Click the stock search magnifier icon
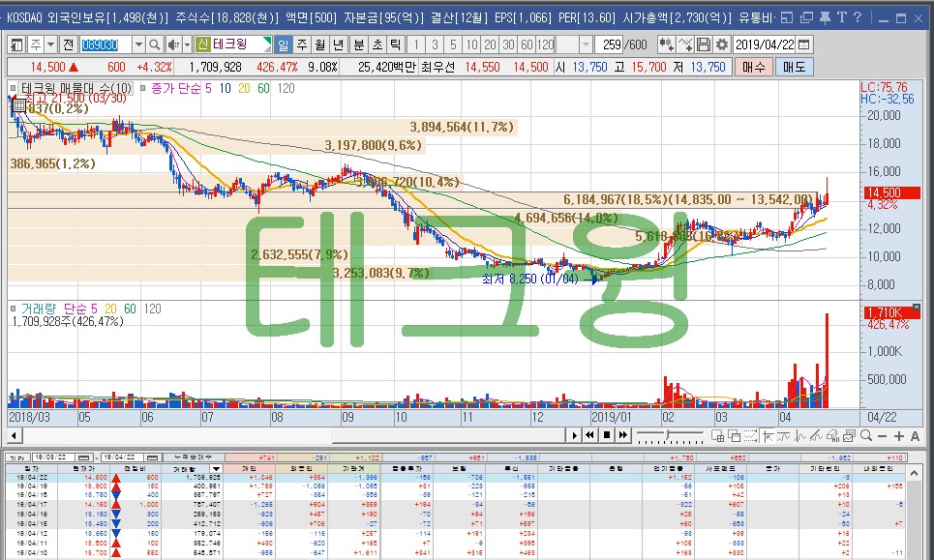This screenshot has width=934, height=560. (154, 44)
